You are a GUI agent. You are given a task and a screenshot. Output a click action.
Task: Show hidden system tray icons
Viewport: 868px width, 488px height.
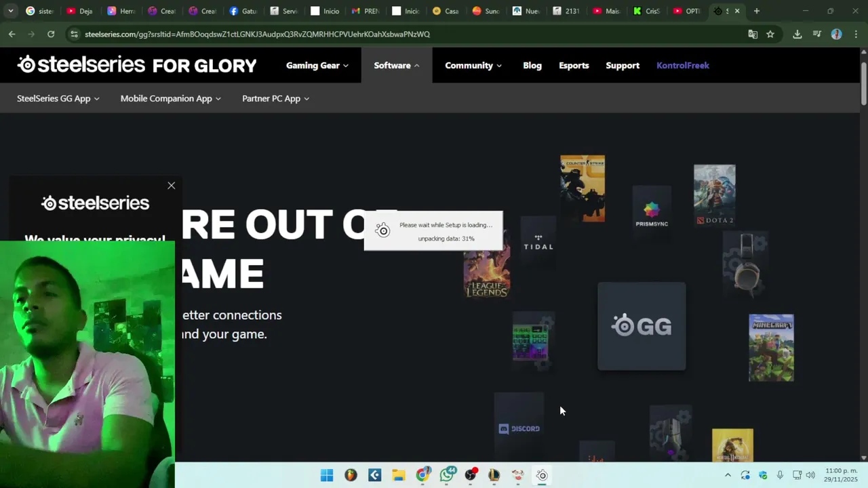(728, 475)
